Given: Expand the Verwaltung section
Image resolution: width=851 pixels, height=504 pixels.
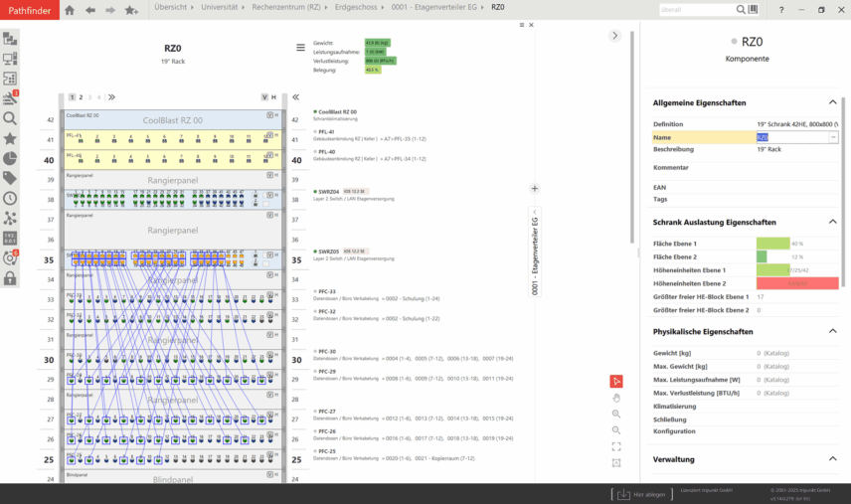Looking at the screenshot, I should (x=832, y=459).
